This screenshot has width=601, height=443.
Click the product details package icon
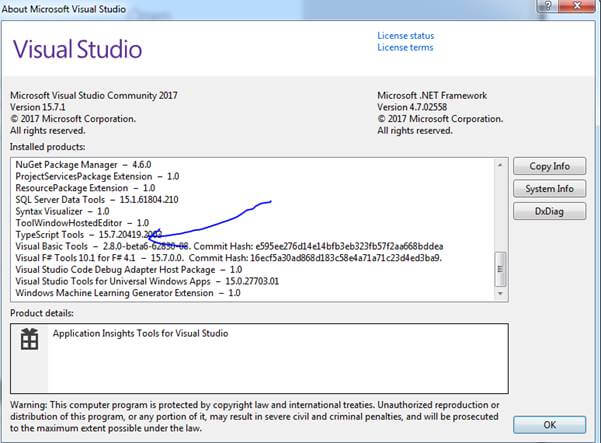point(29,339)
